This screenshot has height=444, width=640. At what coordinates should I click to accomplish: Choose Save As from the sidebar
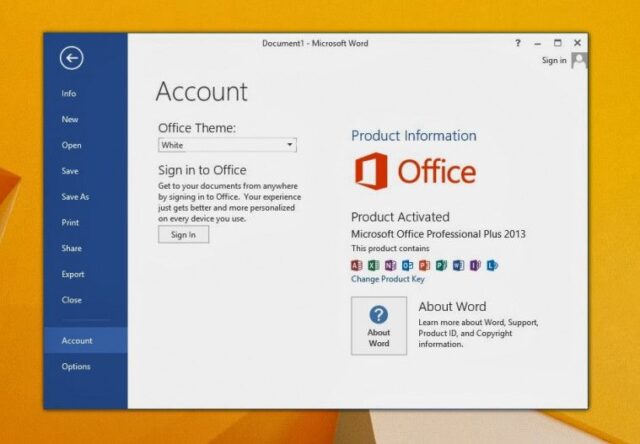coord(75,197)
